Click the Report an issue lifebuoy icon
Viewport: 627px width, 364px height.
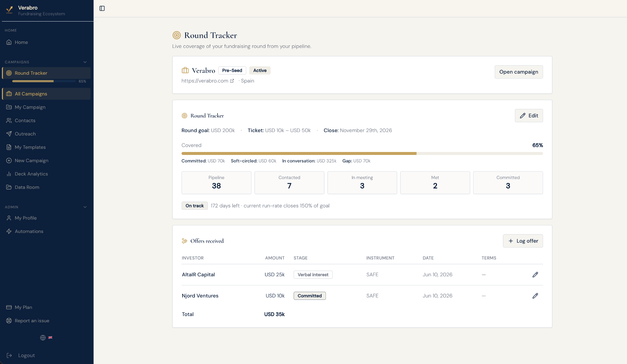pos(9,321)
